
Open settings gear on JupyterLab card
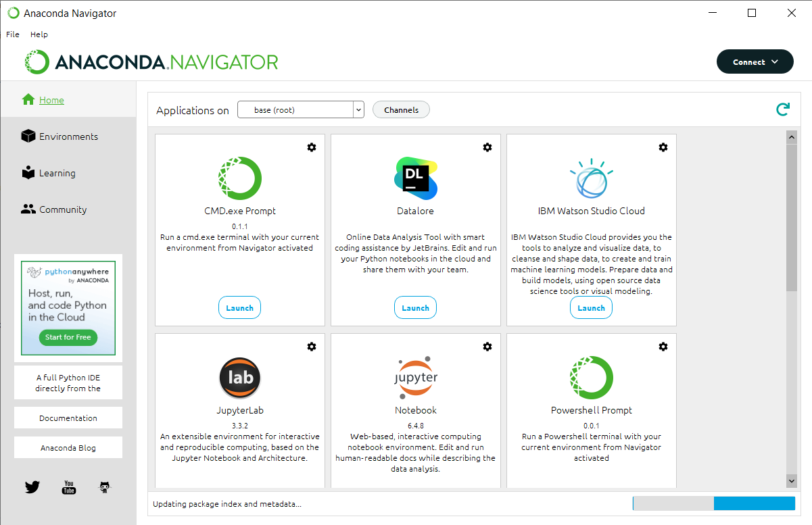click(312, 347)
